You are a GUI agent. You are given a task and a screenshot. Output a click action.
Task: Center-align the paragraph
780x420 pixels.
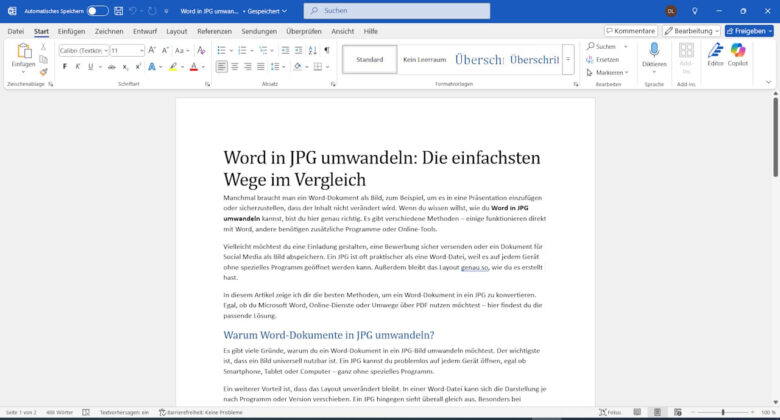pyautogui.click(x=235, y=67)
